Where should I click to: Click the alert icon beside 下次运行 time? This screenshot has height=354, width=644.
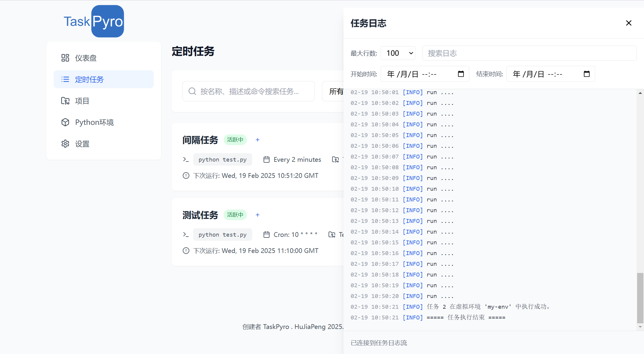186,176
